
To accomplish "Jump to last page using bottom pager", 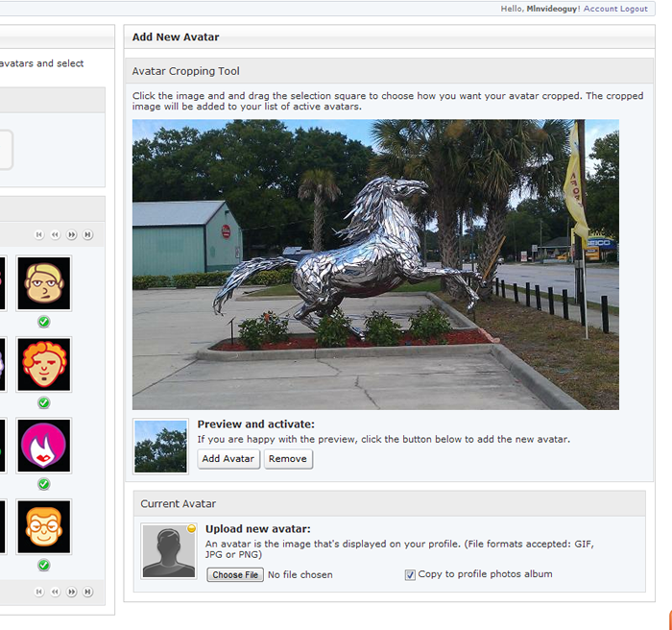I will pos(87,593).
